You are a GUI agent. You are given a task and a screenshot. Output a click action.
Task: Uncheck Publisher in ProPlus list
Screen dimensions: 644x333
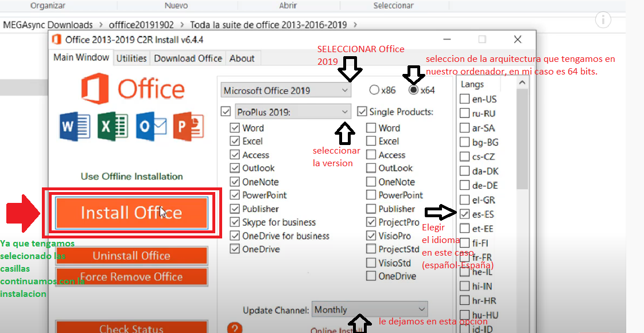pos(235,209)
